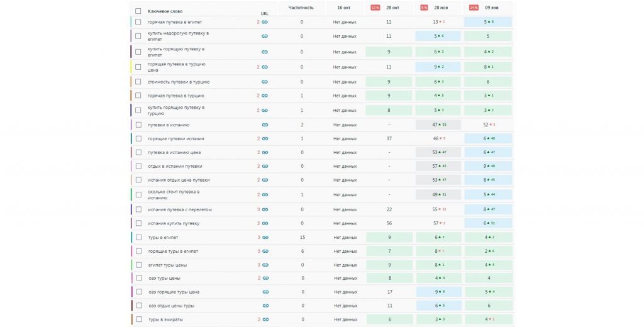Click URL icon for 'туры в эмираты'
This screenshot has height=327, width=644.
pos(265,319)
